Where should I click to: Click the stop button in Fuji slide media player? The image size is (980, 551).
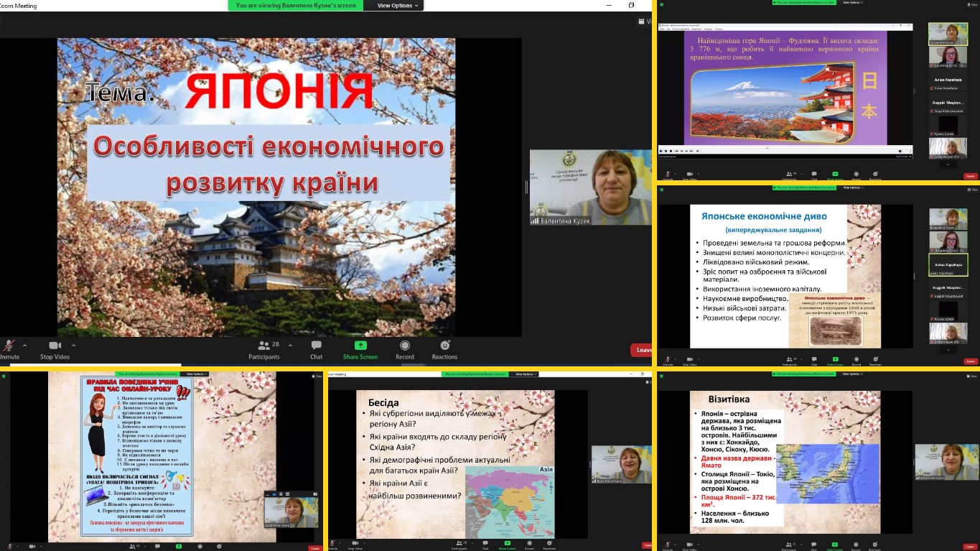tap(671, 151)
